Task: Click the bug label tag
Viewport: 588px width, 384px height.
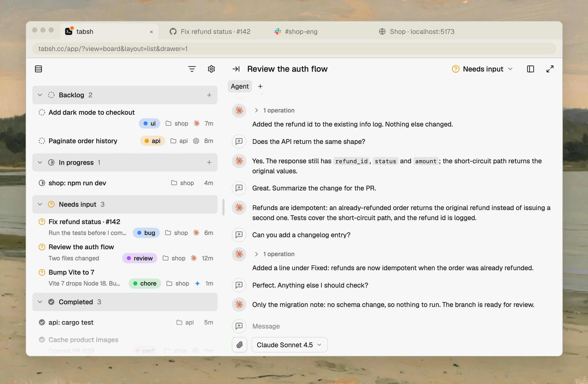Action: 146,233
